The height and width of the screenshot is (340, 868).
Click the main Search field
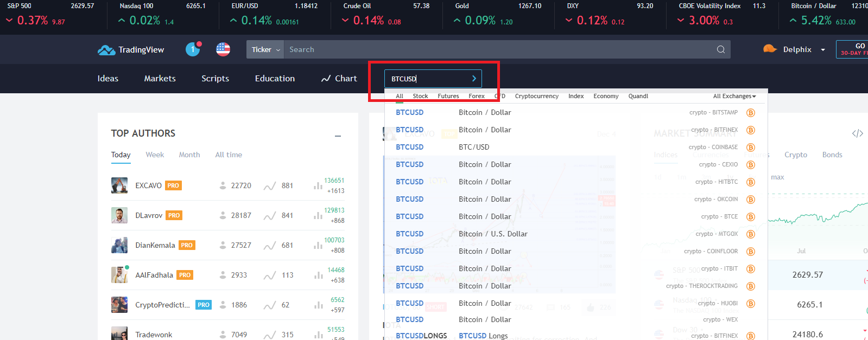499,49
